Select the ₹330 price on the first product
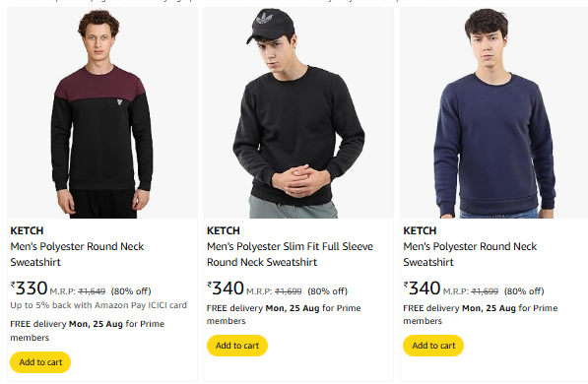This screenshot has width=588, height=384. tap(29, 288)
